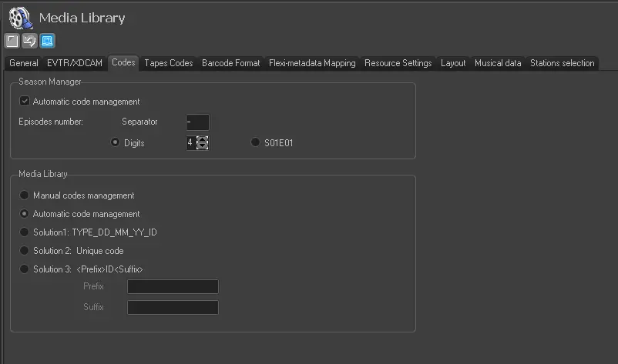
Task: Select the Digits radio button
Action: [x=116, y=142]
